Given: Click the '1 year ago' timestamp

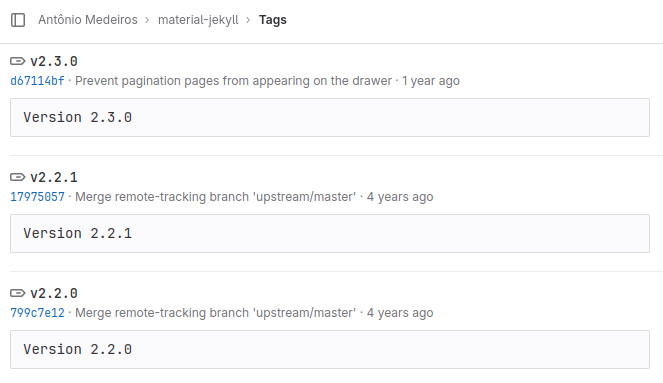Looking at the screenshot, I should coord(431,81).
